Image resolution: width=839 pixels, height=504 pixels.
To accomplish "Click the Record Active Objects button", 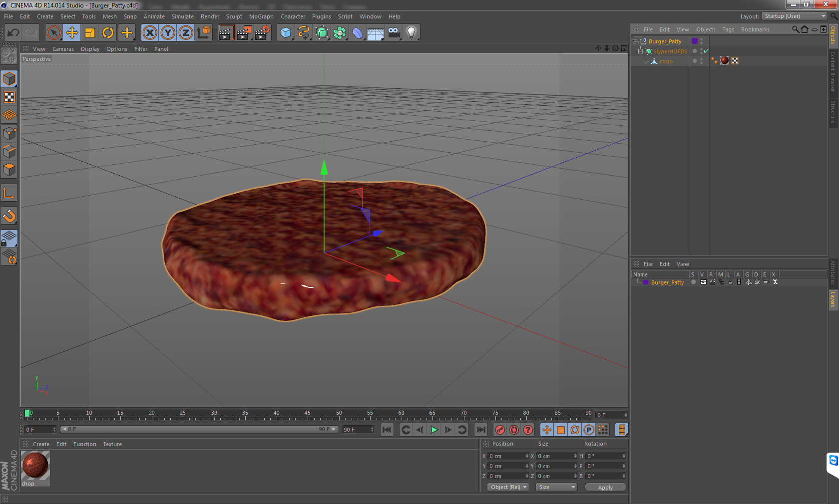I will pos(500,430).
